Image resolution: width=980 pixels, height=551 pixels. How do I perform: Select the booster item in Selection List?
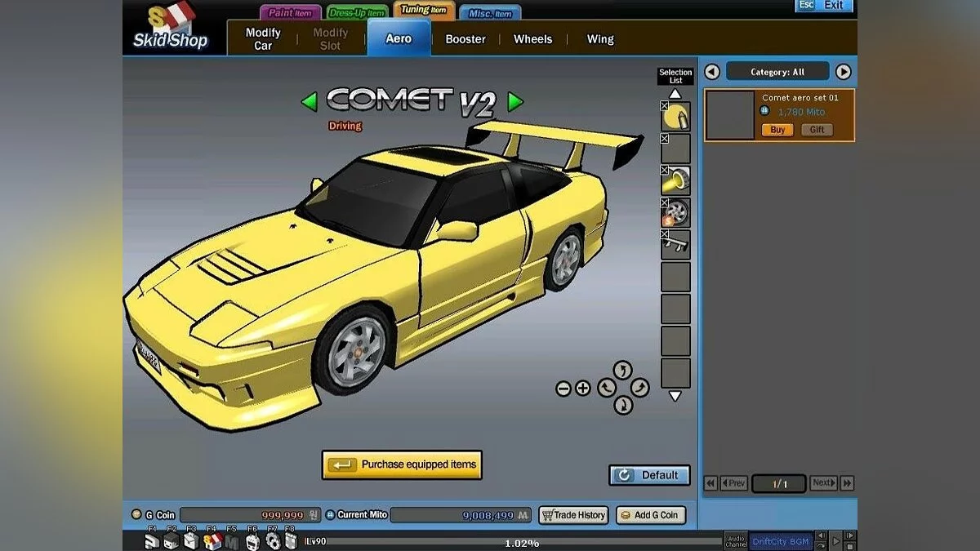[676, 181]
